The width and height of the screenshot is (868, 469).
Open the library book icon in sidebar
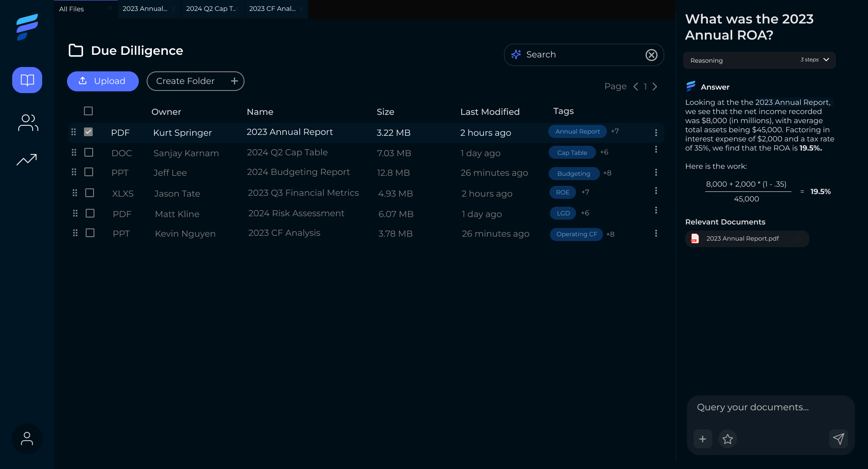27,80
